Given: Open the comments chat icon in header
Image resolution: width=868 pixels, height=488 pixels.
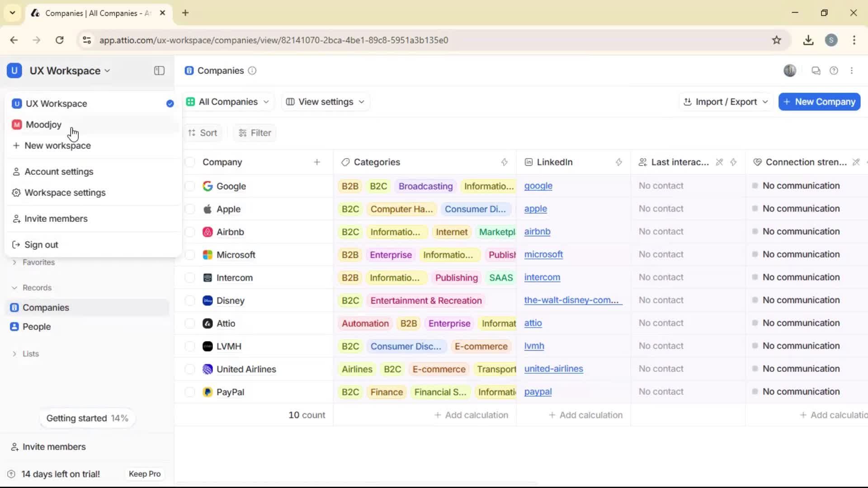Looking at the screenshot, I should coord(816,70).
